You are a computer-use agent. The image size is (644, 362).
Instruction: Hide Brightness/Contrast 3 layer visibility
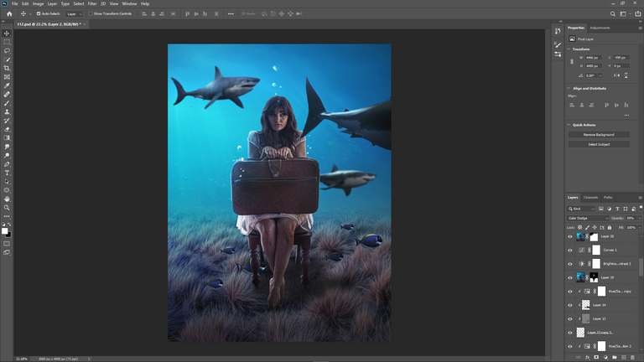click(569, 264)
